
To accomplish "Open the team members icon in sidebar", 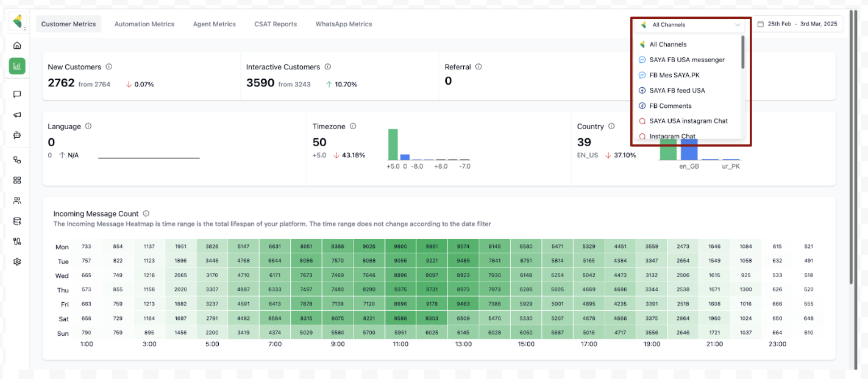I will 17,200.
